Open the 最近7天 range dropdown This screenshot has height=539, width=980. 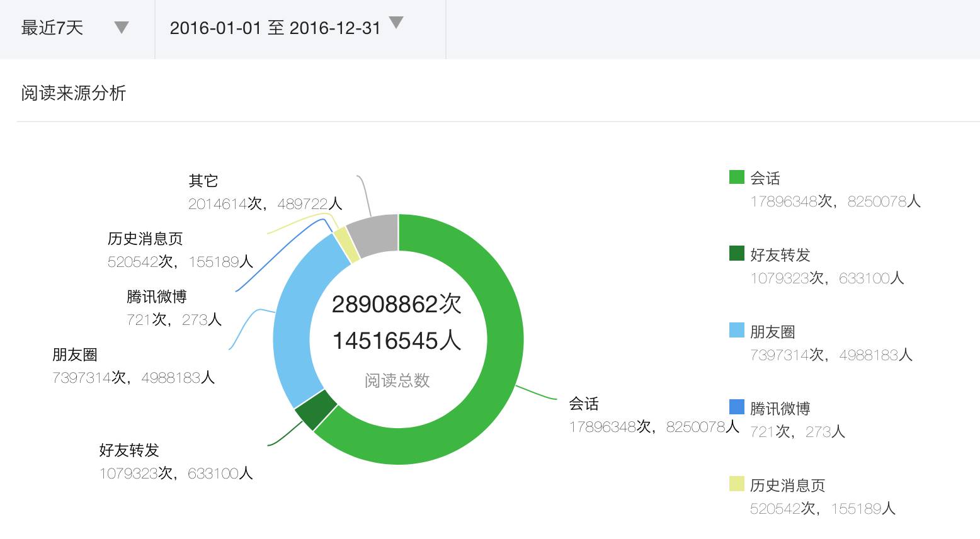[122, 28]
